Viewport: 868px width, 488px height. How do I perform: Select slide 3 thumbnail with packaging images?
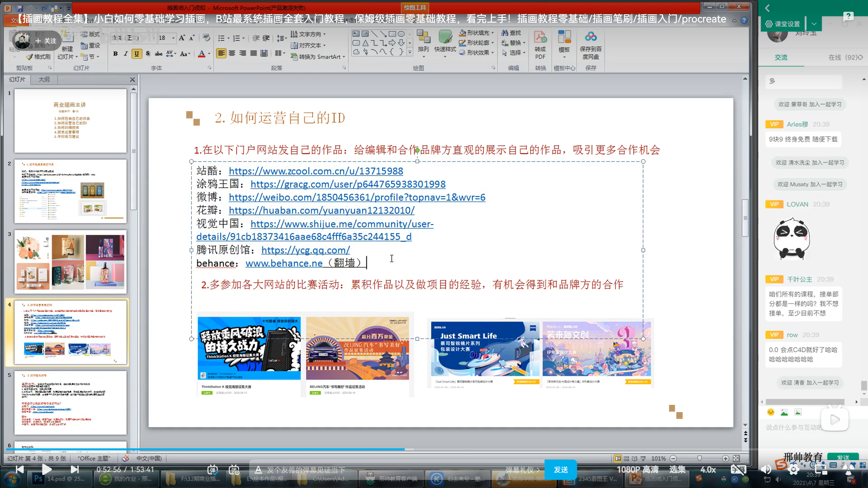click(x=71, y=262)
